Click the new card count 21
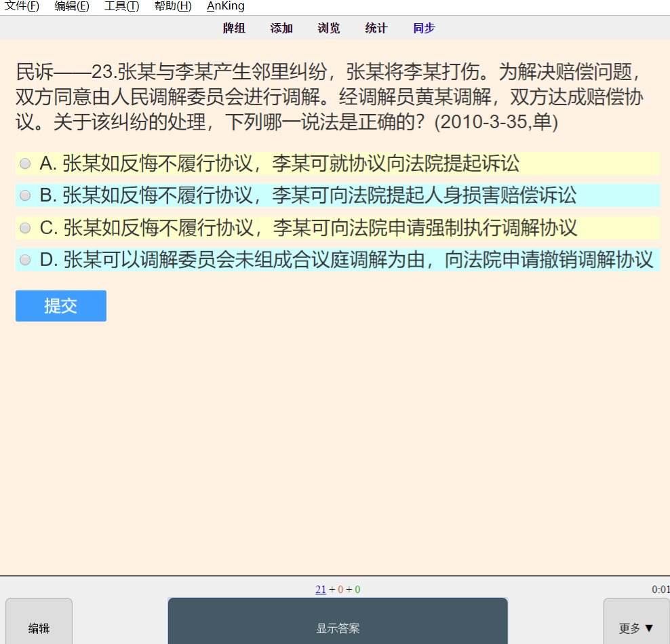 (x=321, y=590)
